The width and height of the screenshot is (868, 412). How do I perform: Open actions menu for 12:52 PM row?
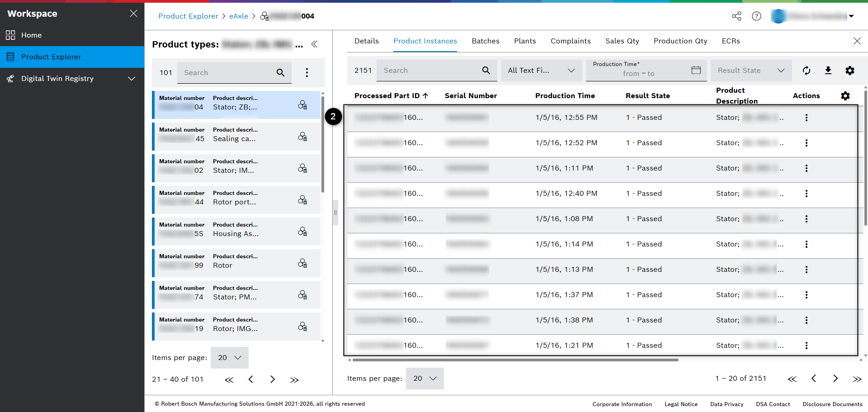tap(807, 143)
